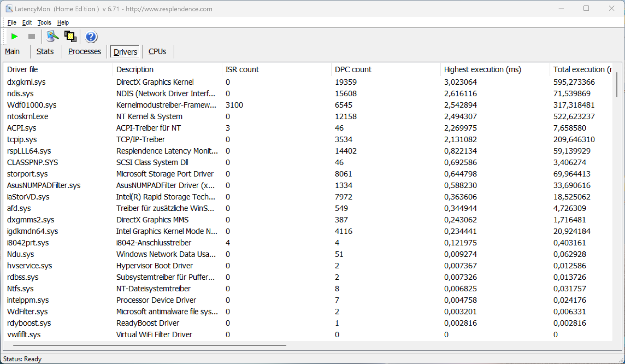Click the always-on-top overlapping windows icon
625x364 pixels.
pyautogui.click(x=70, y=36)
